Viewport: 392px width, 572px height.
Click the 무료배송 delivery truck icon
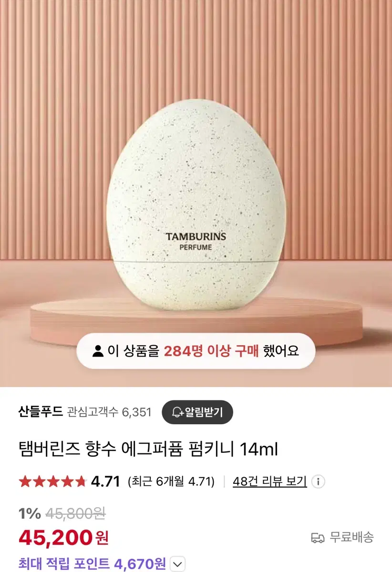coord(318,538)
